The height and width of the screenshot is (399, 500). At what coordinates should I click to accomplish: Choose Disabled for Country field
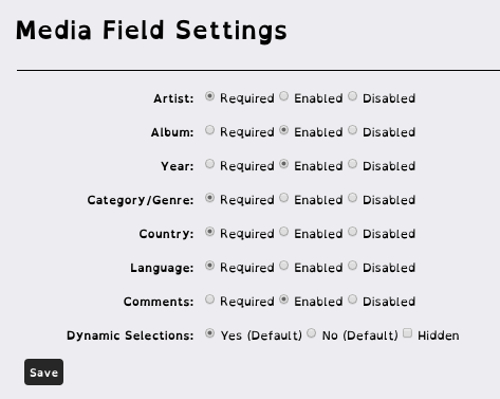pos(353,232)
